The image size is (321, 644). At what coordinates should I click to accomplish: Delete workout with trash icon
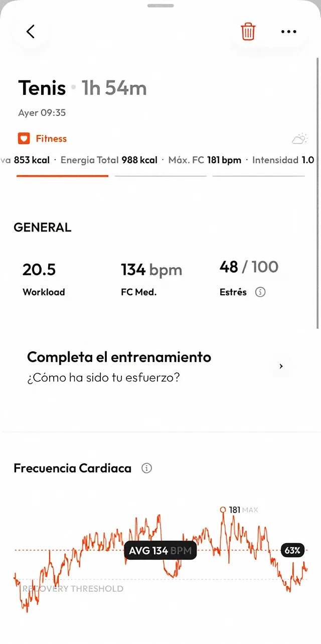(x=248, y=32)
